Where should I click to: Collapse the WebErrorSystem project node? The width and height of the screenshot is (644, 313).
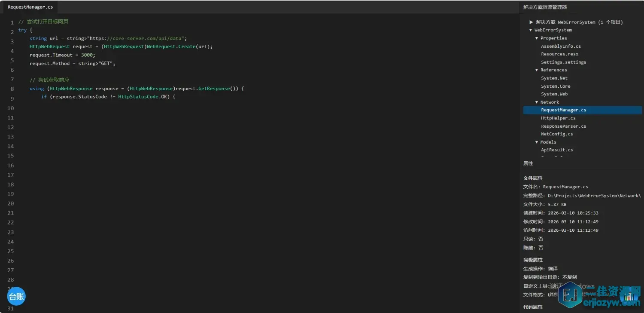tap(531, 30)
